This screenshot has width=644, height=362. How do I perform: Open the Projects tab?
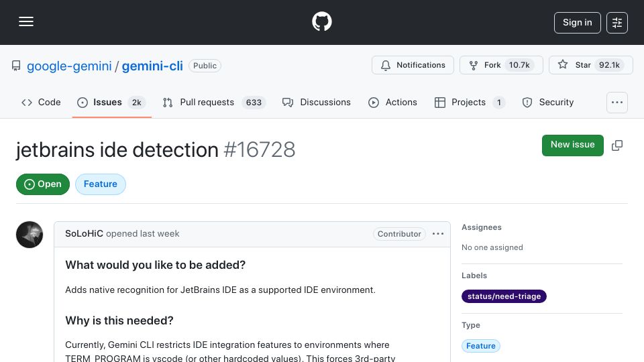click(470, 102)
